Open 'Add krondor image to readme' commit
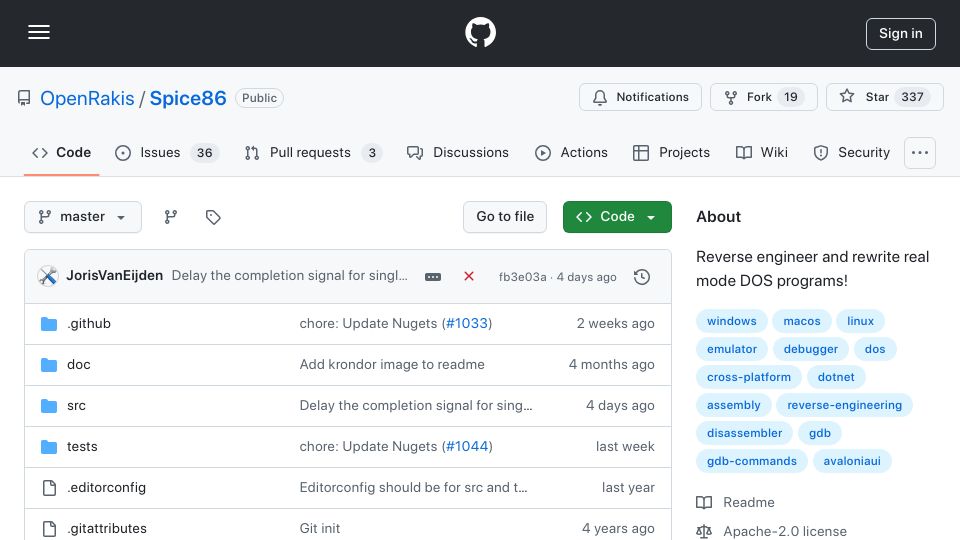The width and height of the screenshot is (960, 540). click(x=392, y=364)
